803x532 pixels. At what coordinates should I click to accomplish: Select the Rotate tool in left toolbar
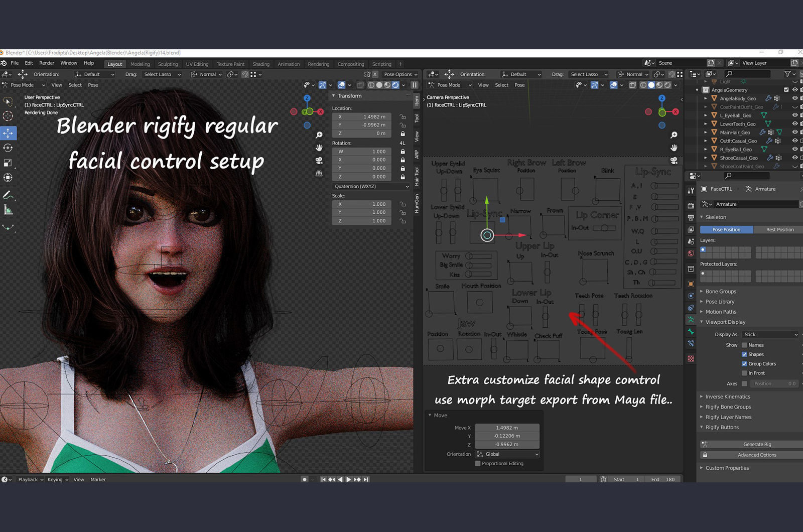(x=8, y=148)
